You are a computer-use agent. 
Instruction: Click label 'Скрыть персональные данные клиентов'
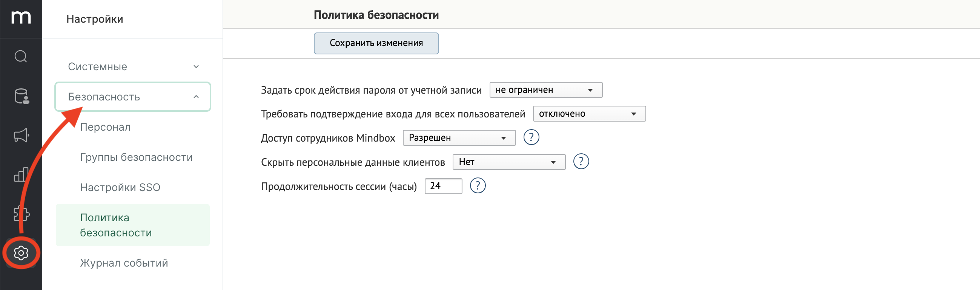tap(353, 162)
